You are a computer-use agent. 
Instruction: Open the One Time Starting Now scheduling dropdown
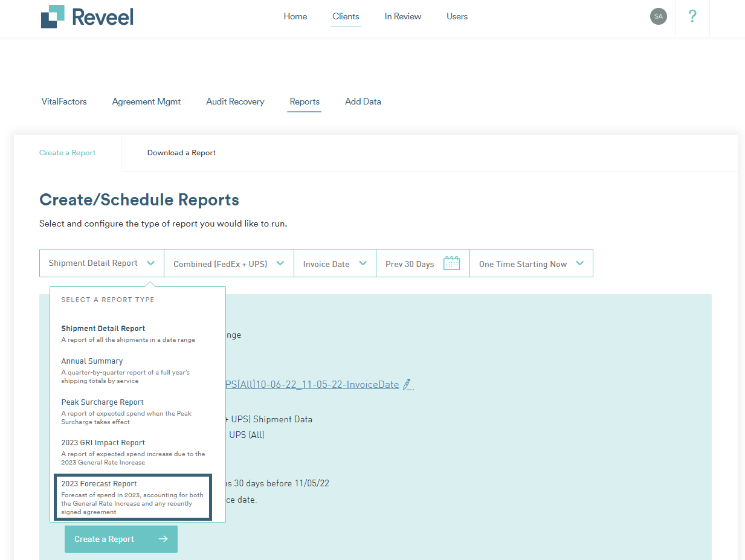click(531, 263)
